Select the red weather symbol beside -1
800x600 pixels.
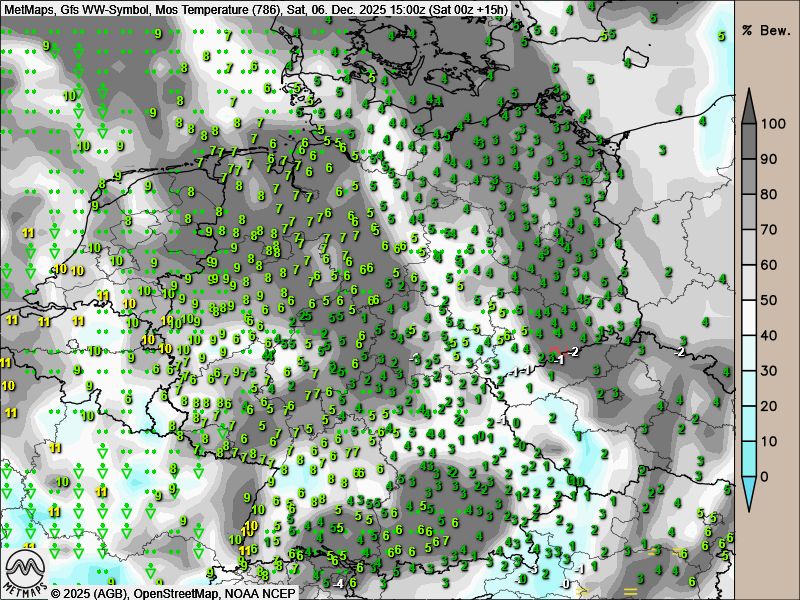coord(554,349)
